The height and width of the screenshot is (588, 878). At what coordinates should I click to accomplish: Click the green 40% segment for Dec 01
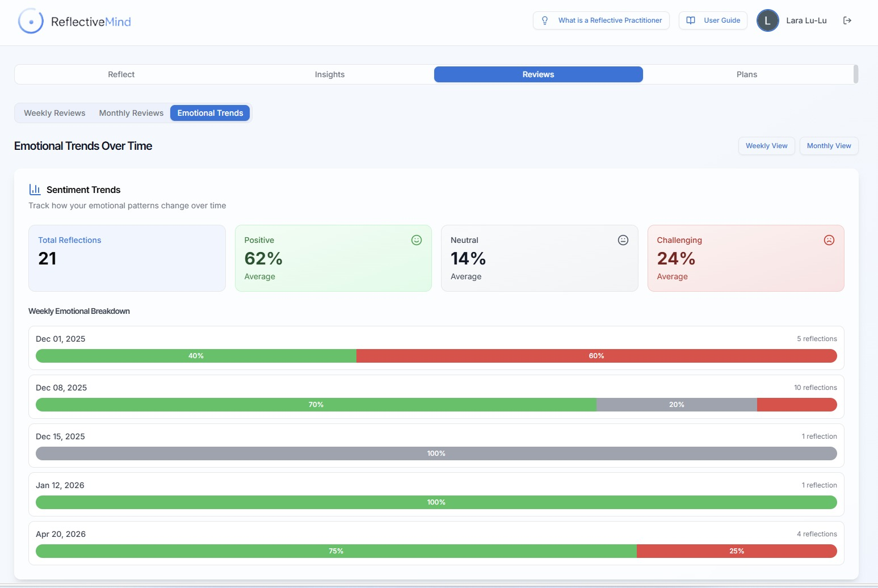click(x=196, y=356)
